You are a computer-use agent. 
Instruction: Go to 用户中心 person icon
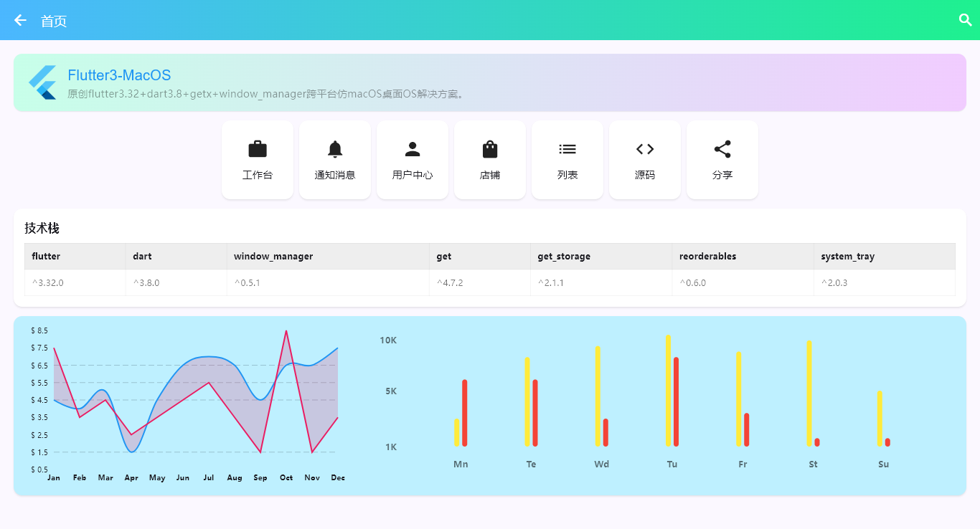[413, 160]
